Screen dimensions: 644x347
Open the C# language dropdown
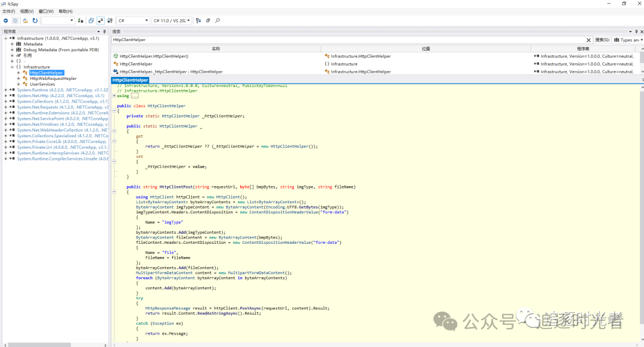(133, 21)
